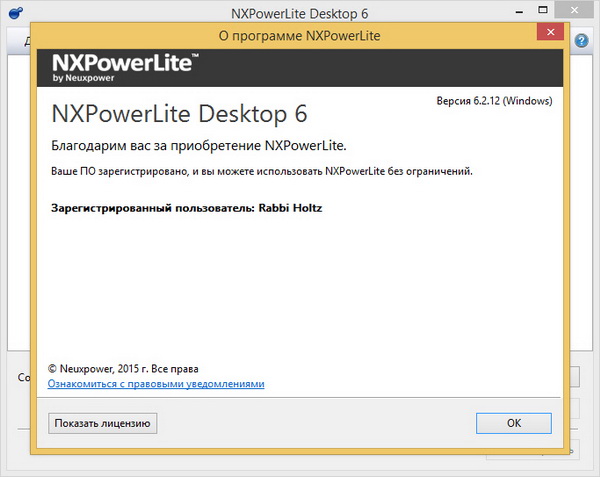Open the "Ознакомиться с правовыми уведомлениями" link
The width and height of the screenshot is (600, 477).
pyautogui.click(x=156, y=383)
